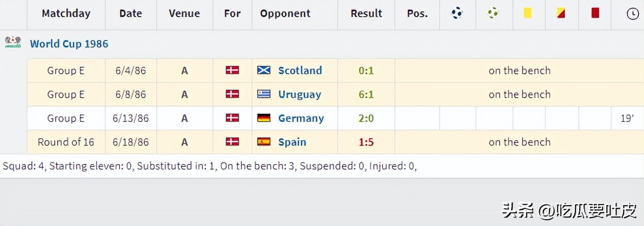Open the World Cup 1986 competition link
The image size is (644, 226).
(x=69, y=44)
